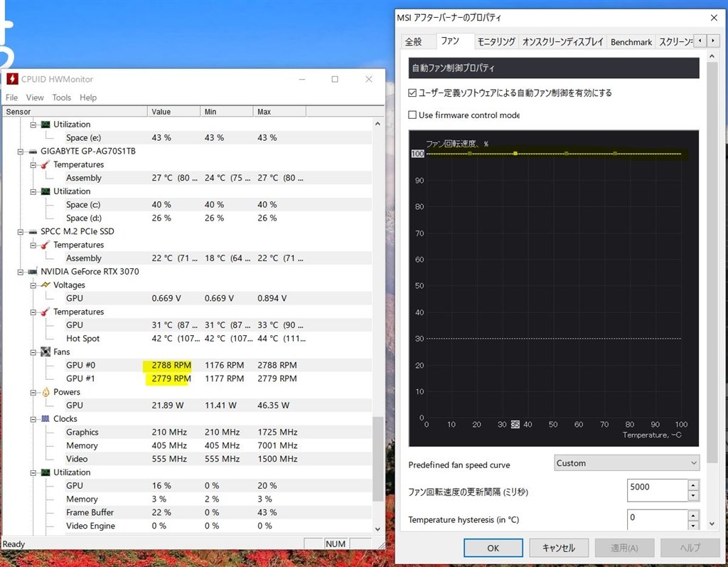
Task: Click the Fans sensor icon
Action: click(44, 351)
